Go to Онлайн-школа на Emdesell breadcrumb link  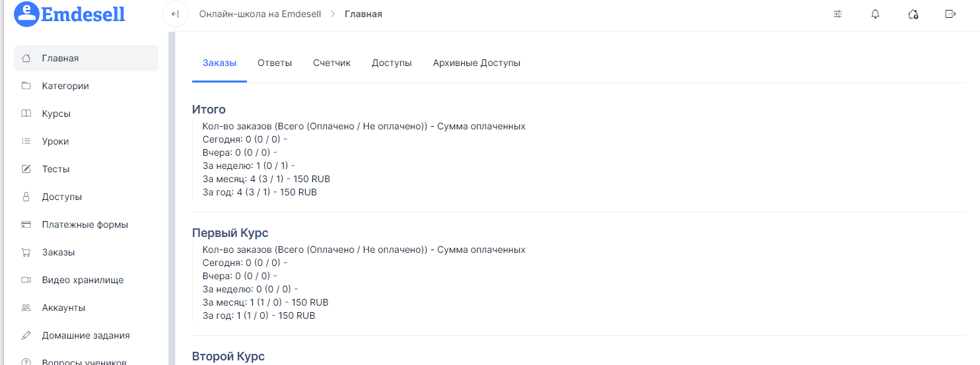pyautogui.click(x=260, y=14)
